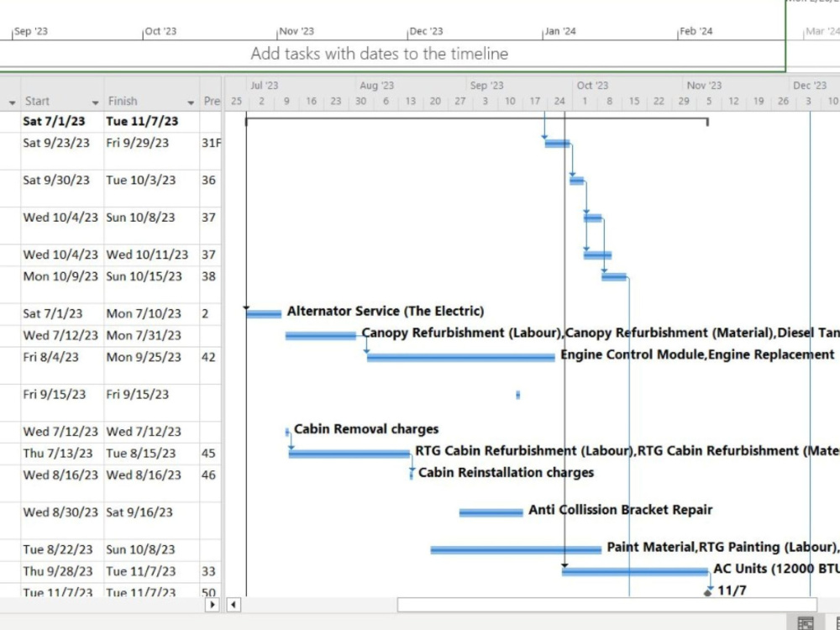Open the dropdown arrow left of Start column
Image resolution: width=840 pixels, height=630 pixels.
click(13, 102)
